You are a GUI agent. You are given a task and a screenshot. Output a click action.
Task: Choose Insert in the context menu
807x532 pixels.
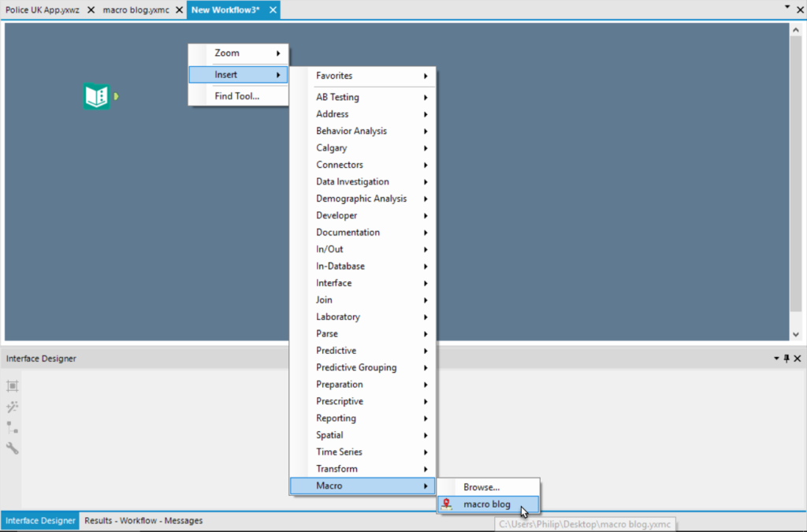(x=238, y=75)
